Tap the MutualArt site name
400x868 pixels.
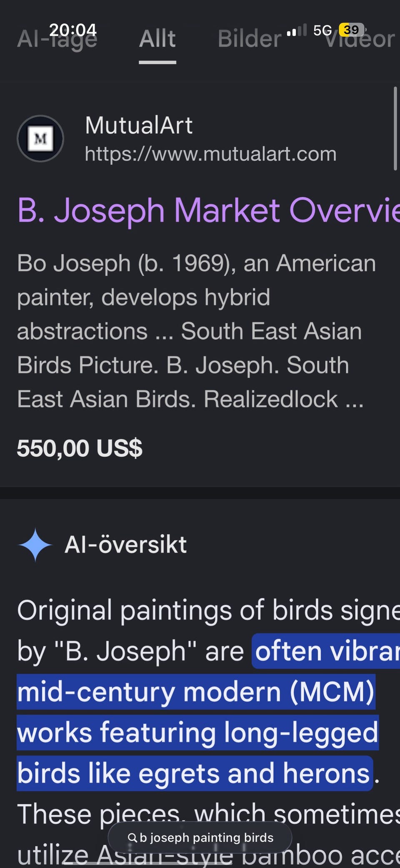139,125
